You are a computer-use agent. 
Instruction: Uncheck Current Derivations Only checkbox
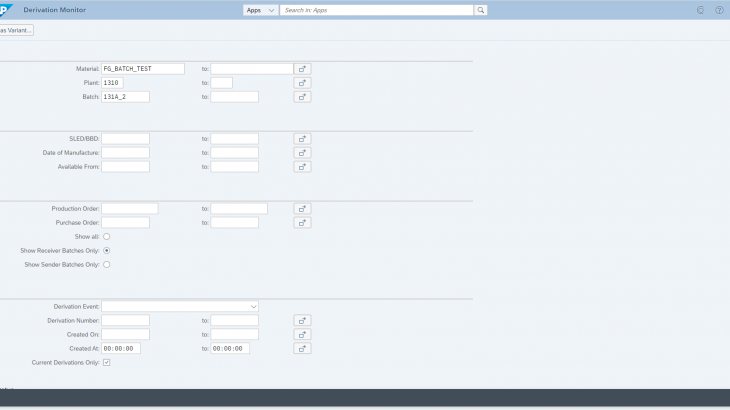(107, 362)
